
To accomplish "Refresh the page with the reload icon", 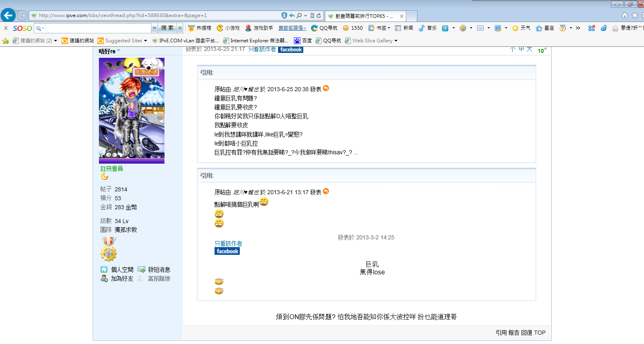I will [x=319, y=15].
